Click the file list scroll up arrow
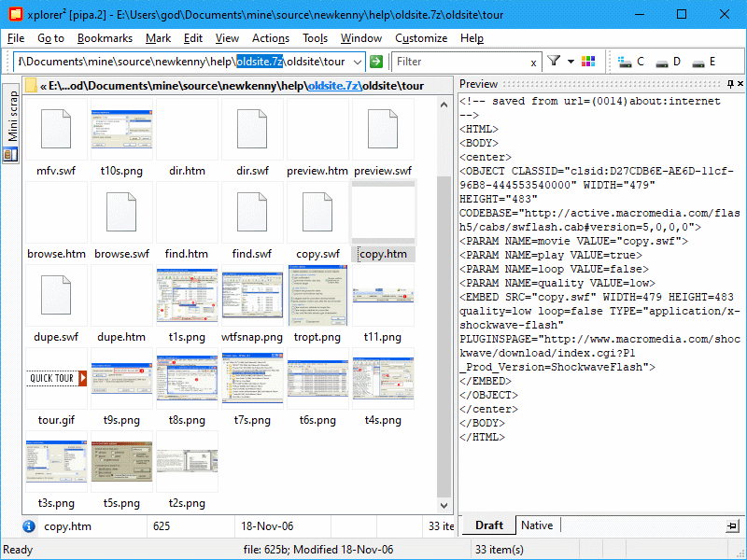Viewport: 747px width, 560px height. 444,105
